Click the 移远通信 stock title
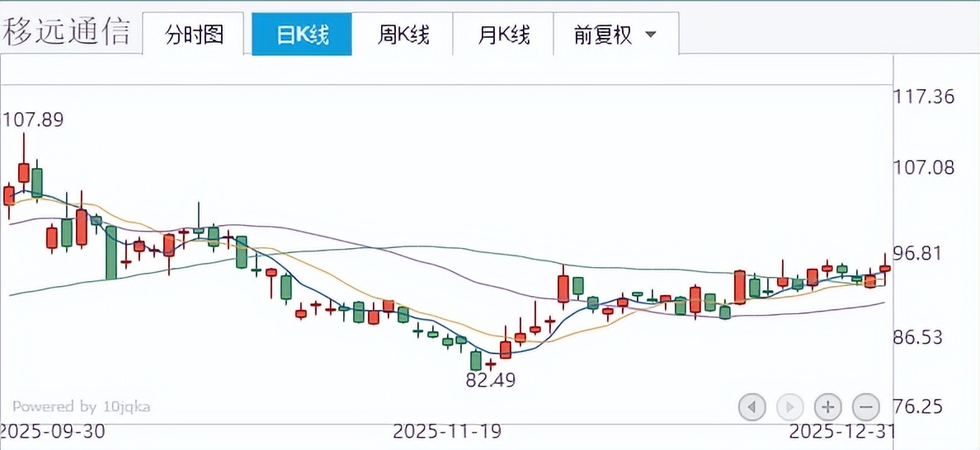 coord(67,32)
